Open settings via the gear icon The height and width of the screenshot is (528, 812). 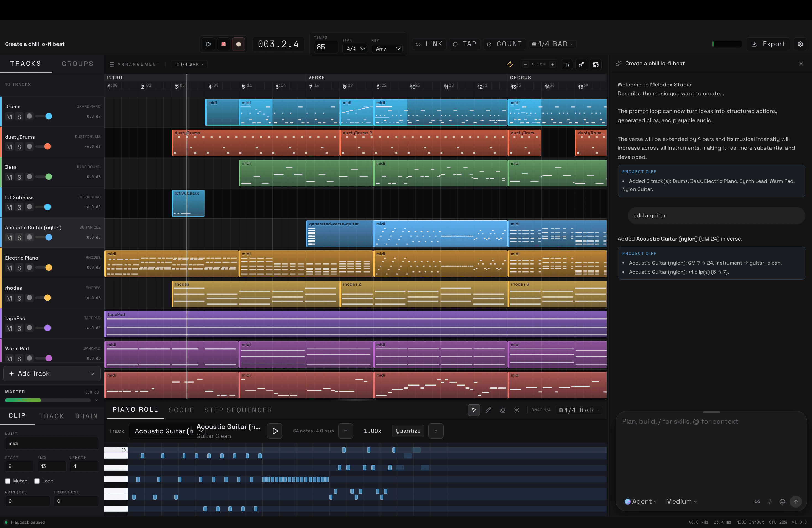pos(800,44)
